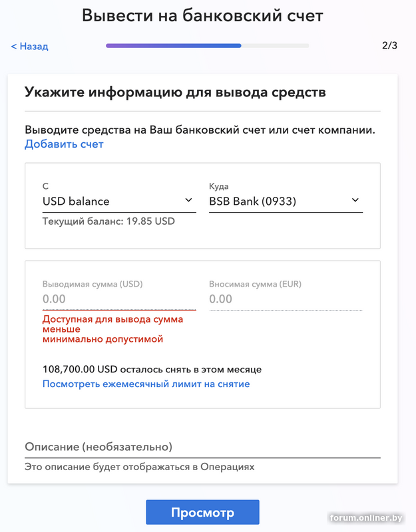Open Посмотреть ежемесячный лимит на снятие link
This screenshot has width=416, height=532.
[146, 384]
